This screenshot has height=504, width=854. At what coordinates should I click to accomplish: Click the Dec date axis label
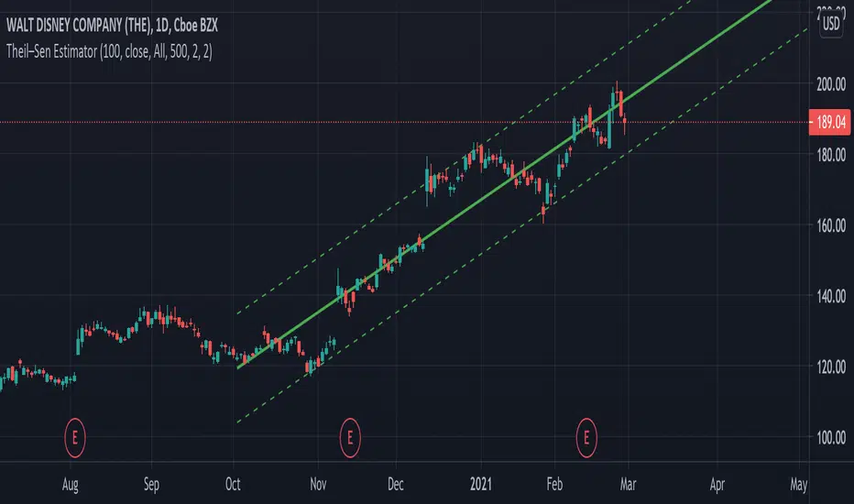(396, 485)
